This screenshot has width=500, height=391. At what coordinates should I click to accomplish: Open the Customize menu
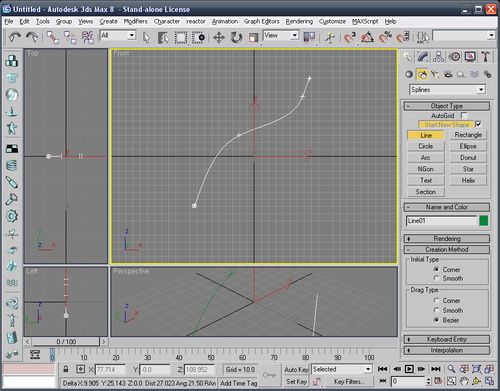(x=332, y=22)
